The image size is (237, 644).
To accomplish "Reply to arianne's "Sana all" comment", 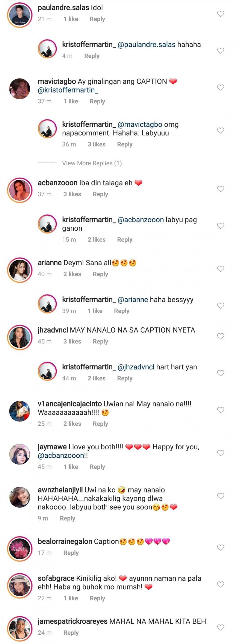I will (x=100, y=274).
